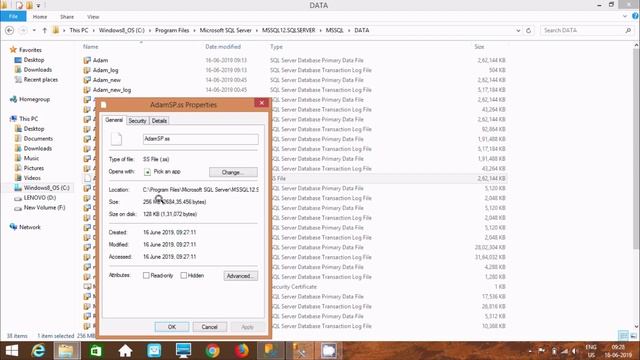
Task: Open Favorites star in navigation pane
Action: coord(13,50)
